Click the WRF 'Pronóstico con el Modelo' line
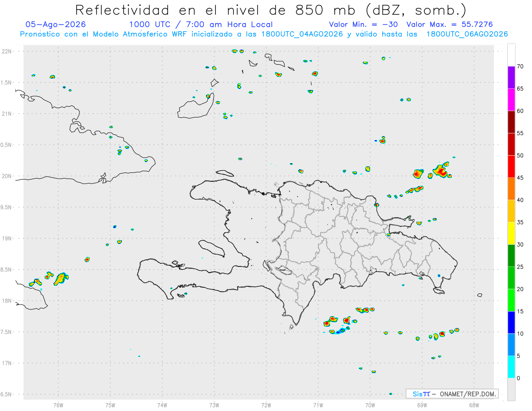Screen dimensions: 532x411 tap(264, 34)
